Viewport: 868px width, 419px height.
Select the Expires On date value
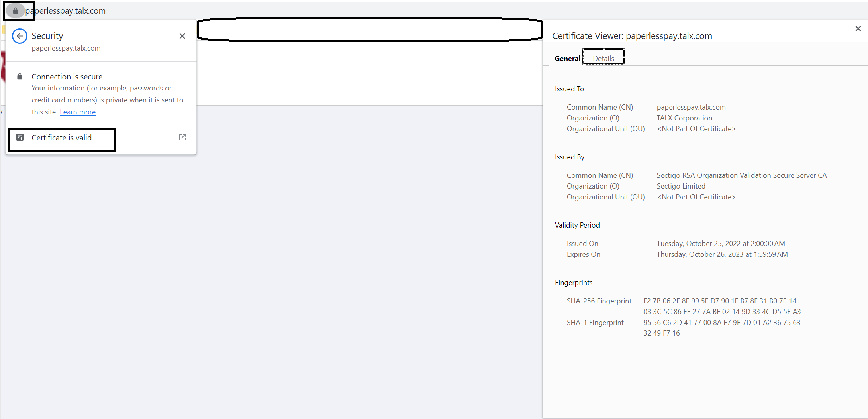[722, 254]
